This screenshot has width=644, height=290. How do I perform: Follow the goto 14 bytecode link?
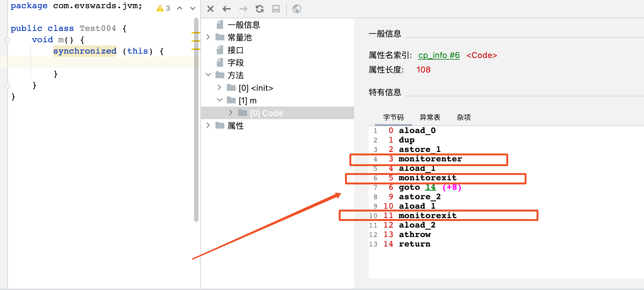(x=430, y=187)
